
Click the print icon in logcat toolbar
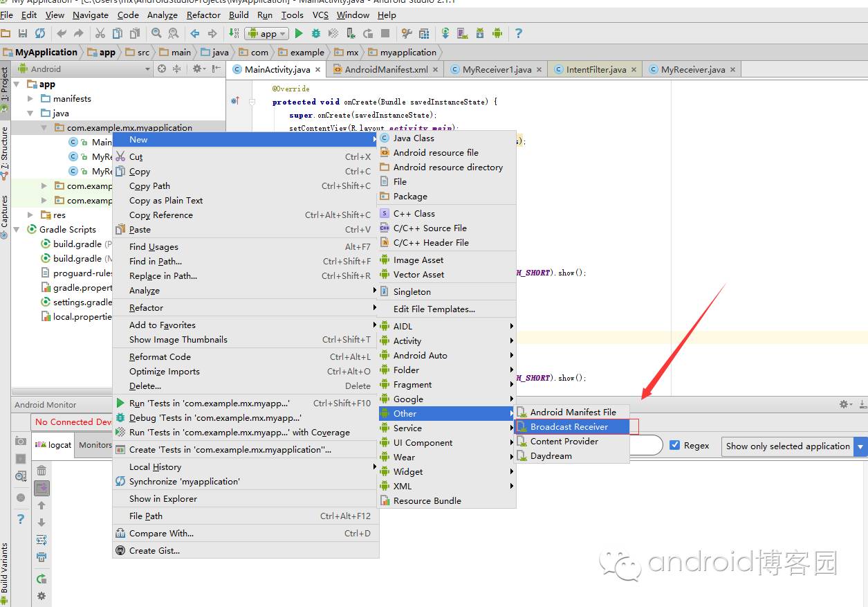(x=41, y=557)
